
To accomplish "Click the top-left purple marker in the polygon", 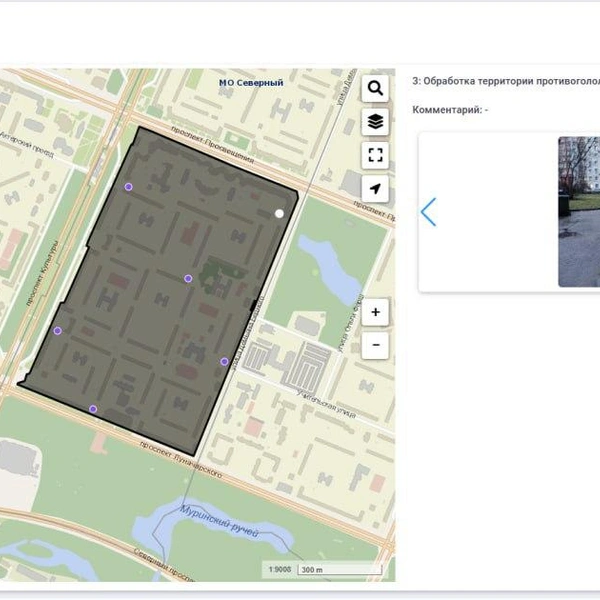I will [x=128, y=187].
